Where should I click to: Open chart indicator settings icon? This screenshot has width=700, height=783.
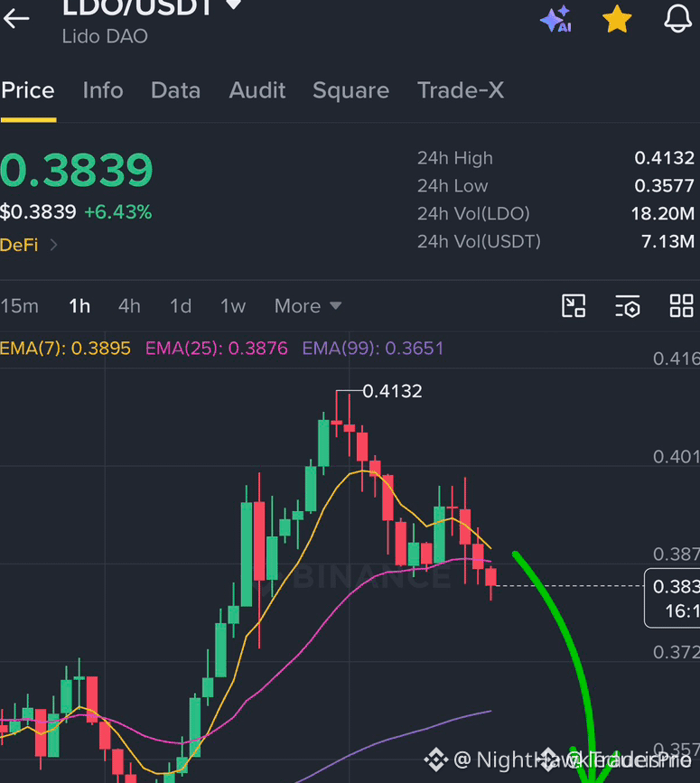pyautogui.click(x=628, y=305)
